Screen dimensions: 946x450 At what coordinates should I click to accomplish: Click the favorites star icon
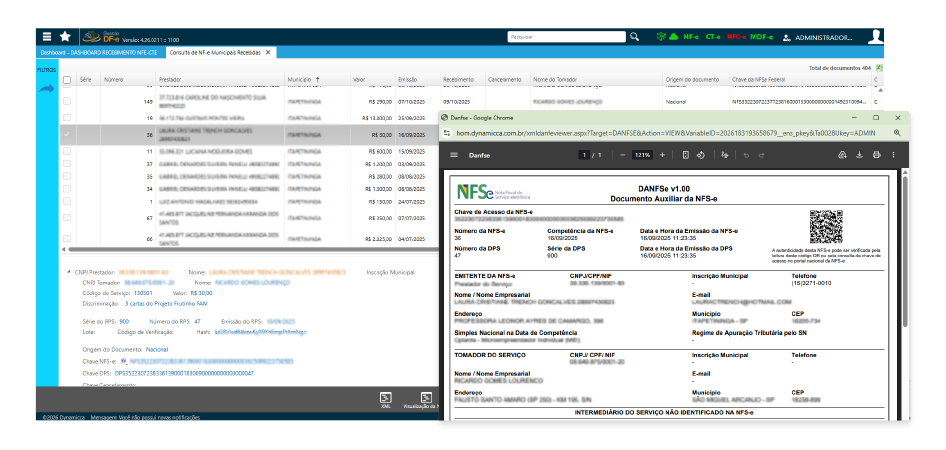[65, 36]
